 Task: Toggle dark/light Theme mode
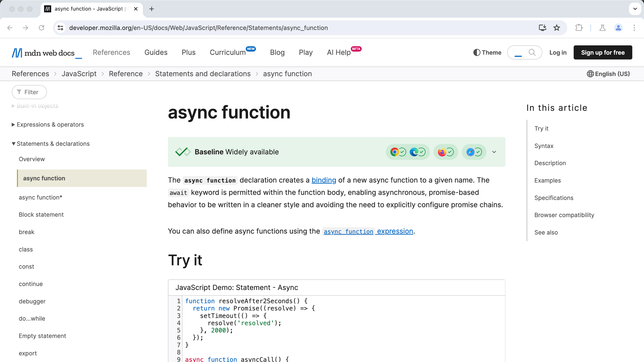[x=486, y=52]
